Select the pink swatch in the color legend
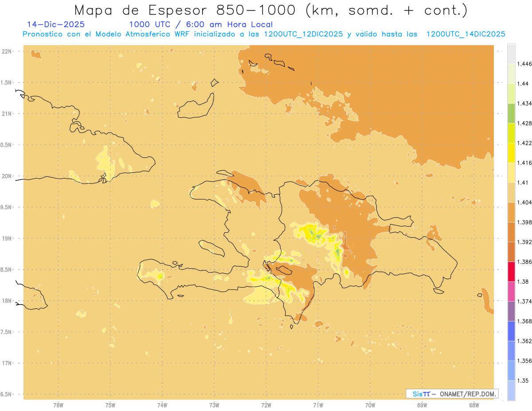 (x=511, y=291)
